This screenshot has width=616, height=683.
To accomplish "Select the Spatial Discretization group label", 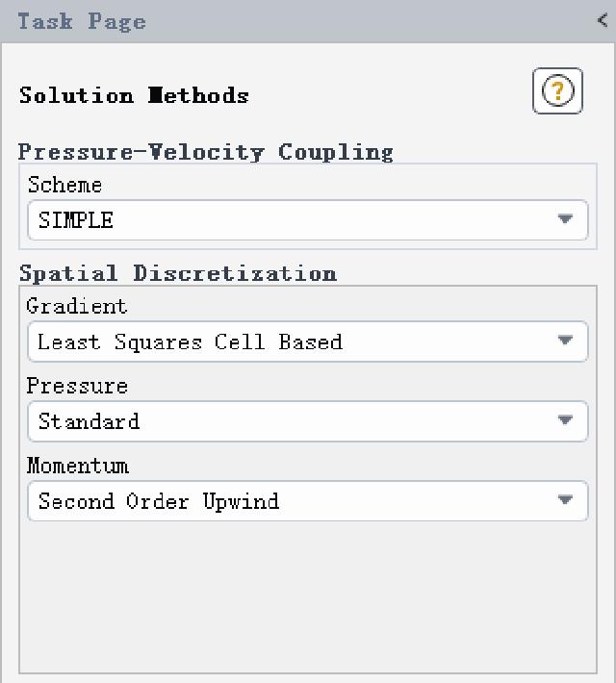I will pyautogui.click(x=178, y=273).
